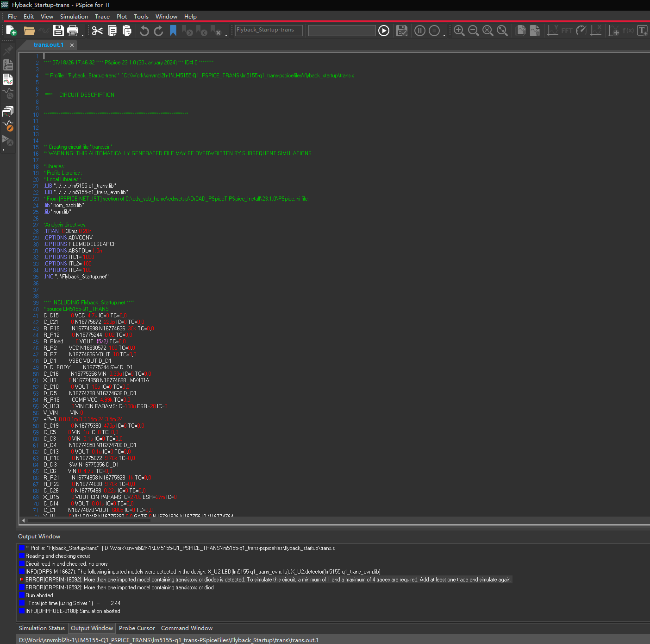Open the Trace menu

[x=102, y=16]
